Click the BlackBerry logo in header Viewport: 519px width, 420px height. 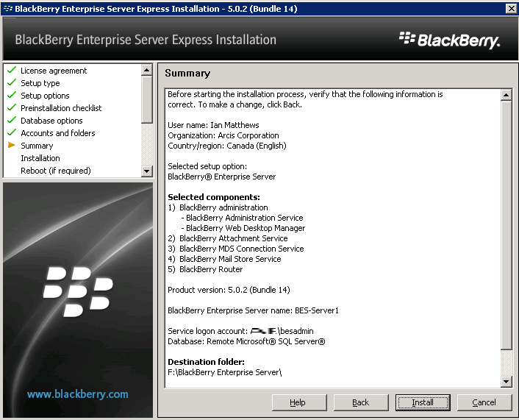449,40
